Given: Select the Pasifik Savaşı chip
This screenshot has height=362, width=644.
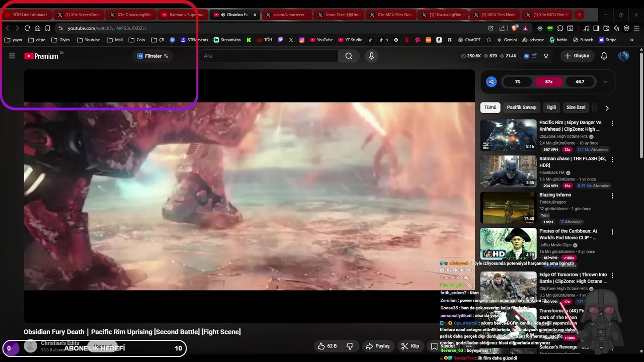Looking at the screenshot, I should 521,108.
